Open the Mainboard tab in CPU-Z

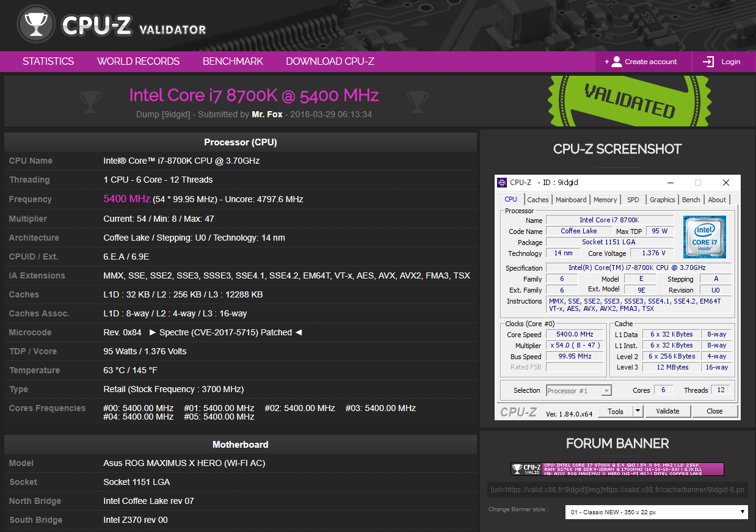(571, 200)
